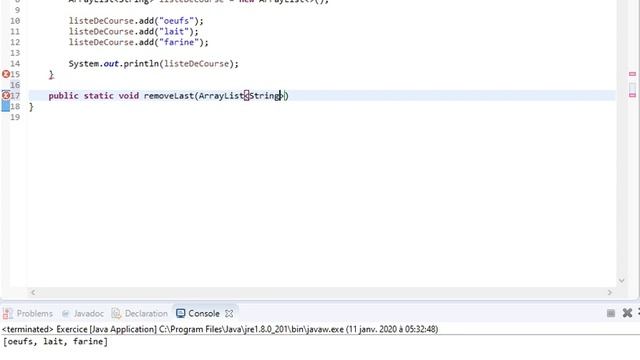The height and width of the screenshot is (360, 640).
Task: Click the right arrow of horizontal scrollbar
Action: coord(610,292)
